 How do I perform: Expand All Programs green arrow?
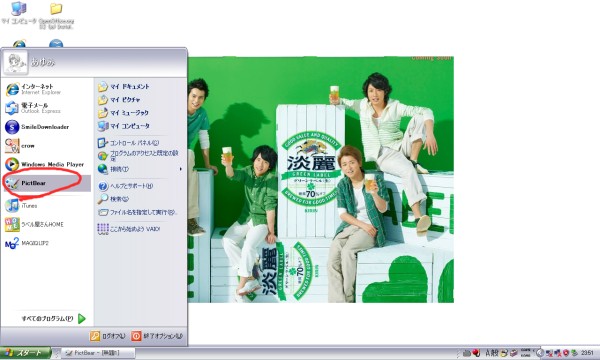point(82,318)
